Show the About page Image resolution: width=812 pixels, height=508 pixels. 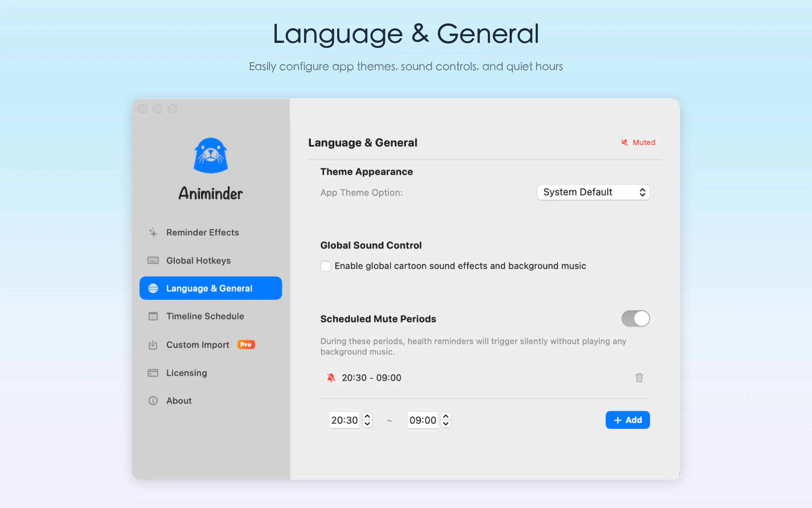click(210, 400)
